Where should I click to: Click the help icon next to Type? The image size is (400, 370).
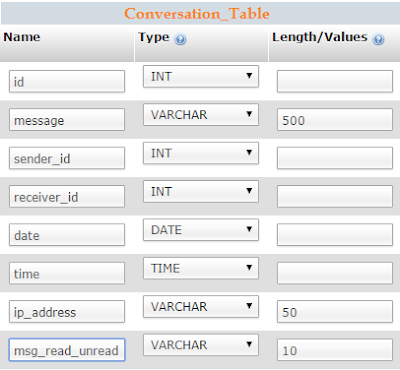point(180,40)
